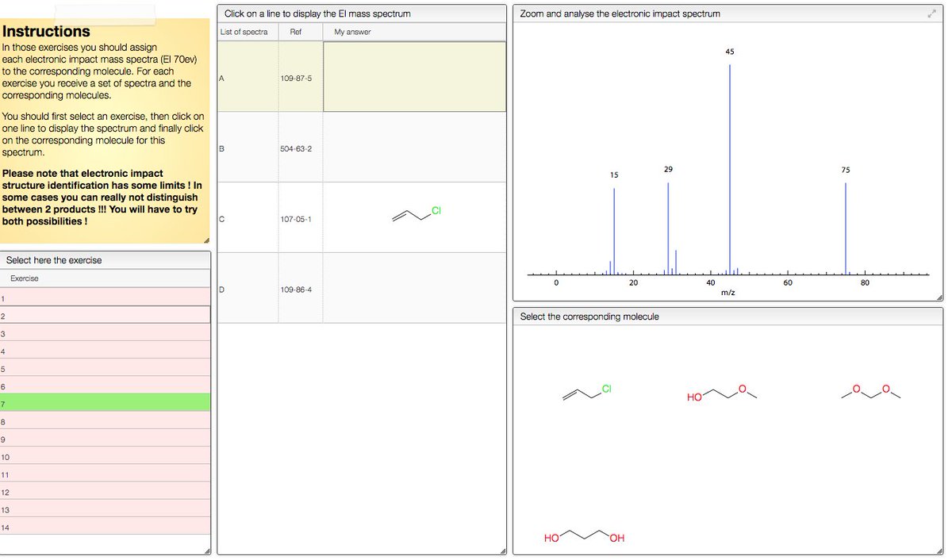Image resolution: width=952 pixels, height=560 pixels.
Task: Click the m/z 29 peak in spectrum
Action: point(668,228)
